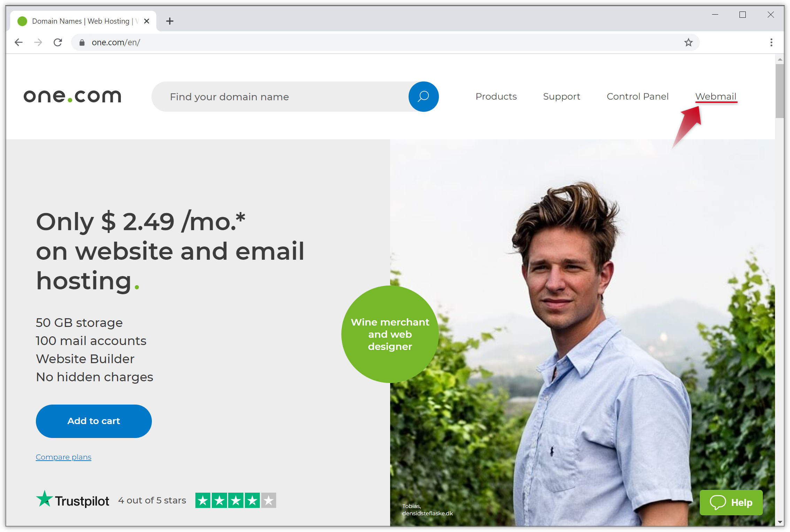
Task: Click the search magnifier icon
Action: pos(424,96)
